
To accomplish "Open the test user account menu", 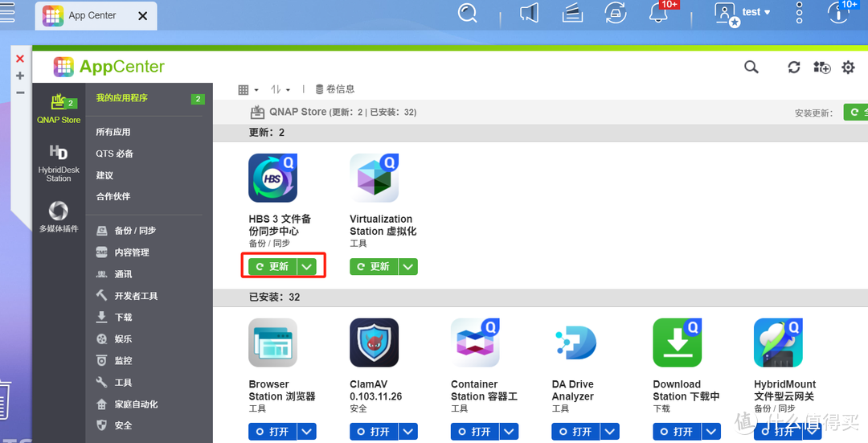I will tap(743, 14).
